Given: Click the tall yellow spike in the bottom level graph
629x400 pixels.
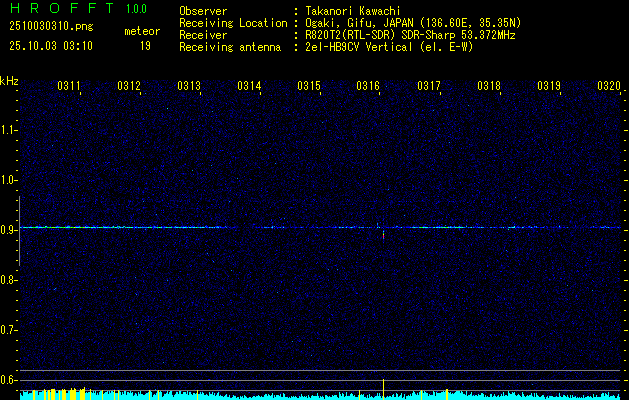Looking at the screenshot, I should 383,389.
